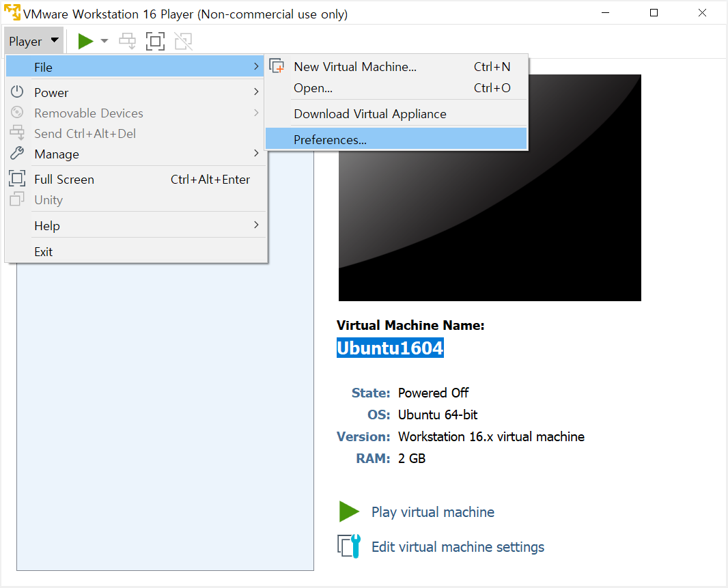Click the Removable Devices disc icon
This screenshot has height=588, width=728.
click(17, 112)
